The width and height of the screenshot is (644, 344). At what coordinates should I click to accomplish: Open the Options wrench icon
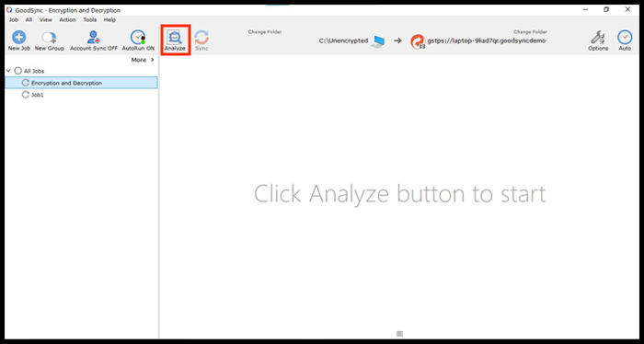coord(598,40)
